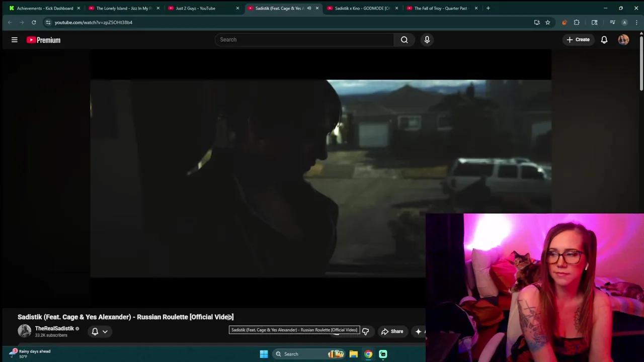This screenshot has height=362, width=644.
Task: View site information icon beside URL
Action: [48, 22]
